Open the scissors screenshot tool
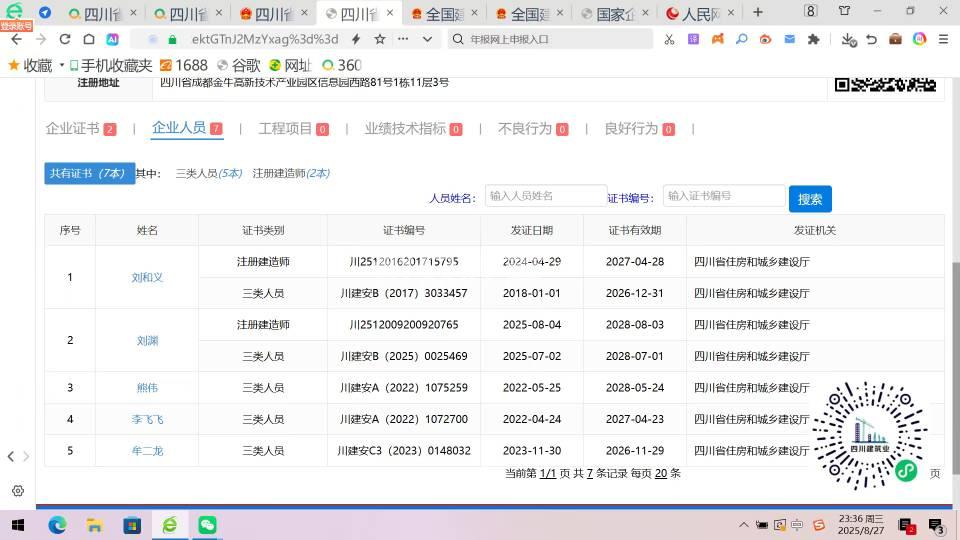Screen dimensions: 960x540 (669, 39)
